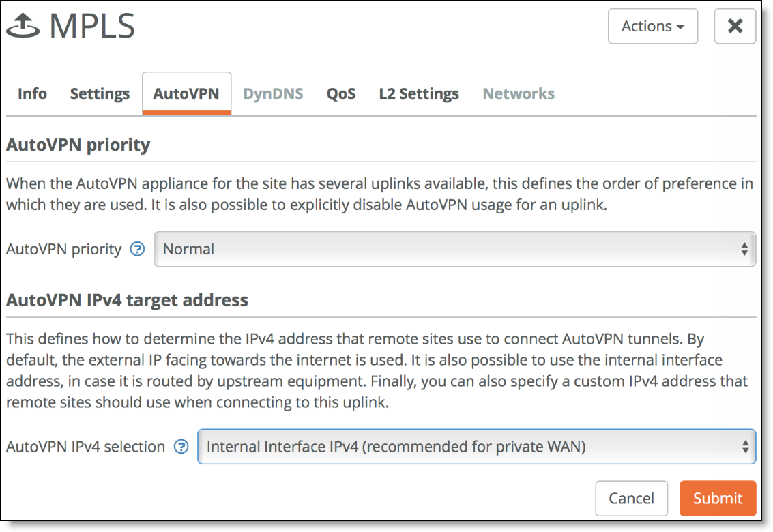Close the MPLS dialog

pyautogui.click(x=735, y=26)
